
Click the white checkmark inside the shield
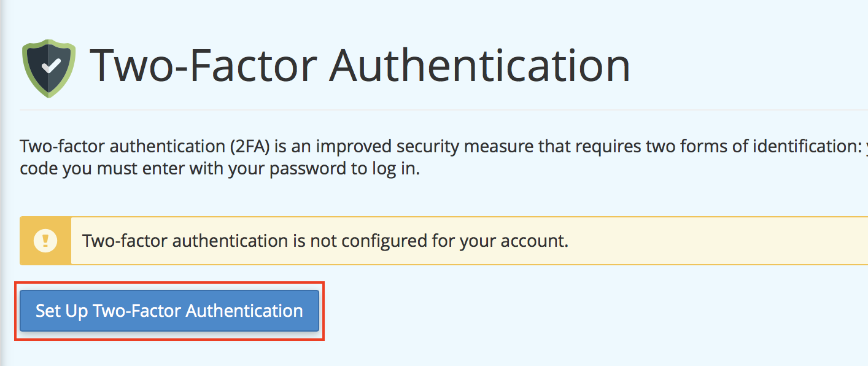[x=51, y=67]
